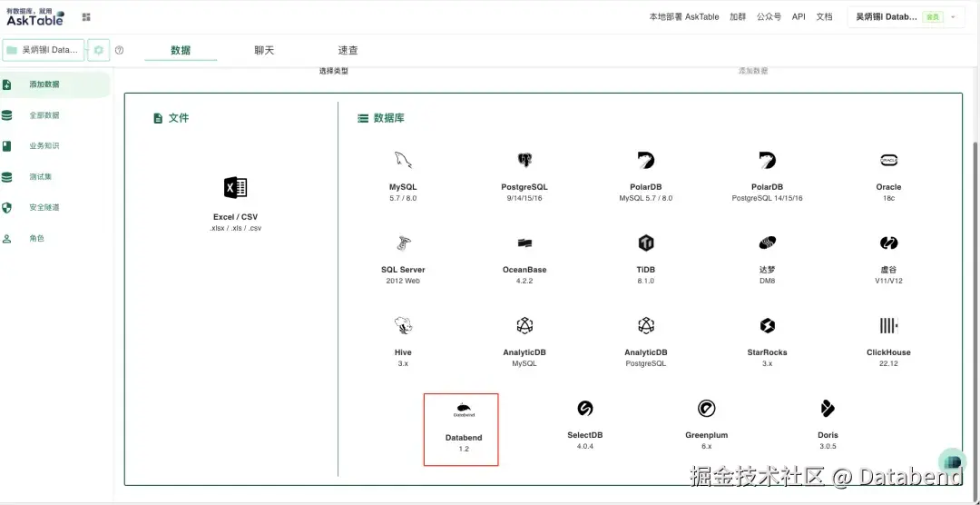
Task: Pick the AnalyticDB PostgreSQL icon
Action: [646, 325]
